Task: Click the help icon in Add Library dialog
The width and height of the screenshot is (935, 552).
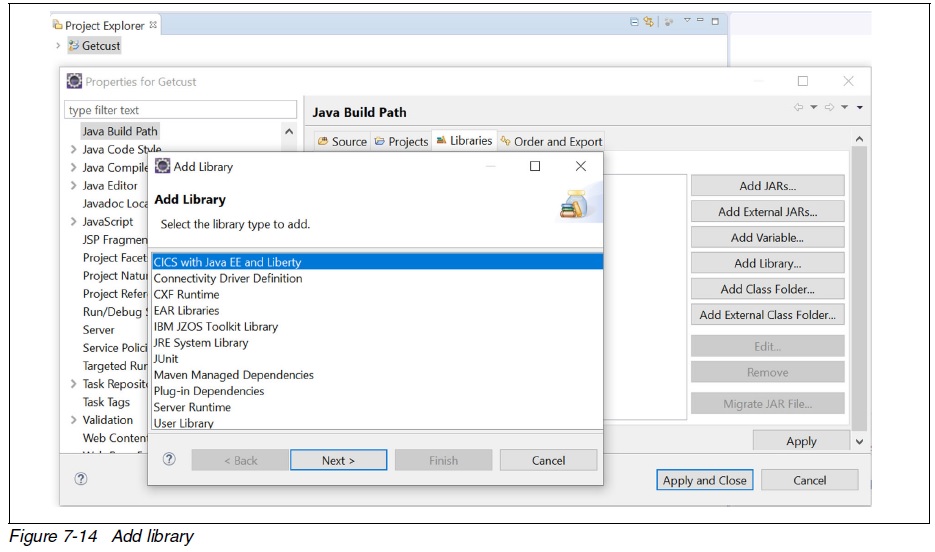Action: 169,460
